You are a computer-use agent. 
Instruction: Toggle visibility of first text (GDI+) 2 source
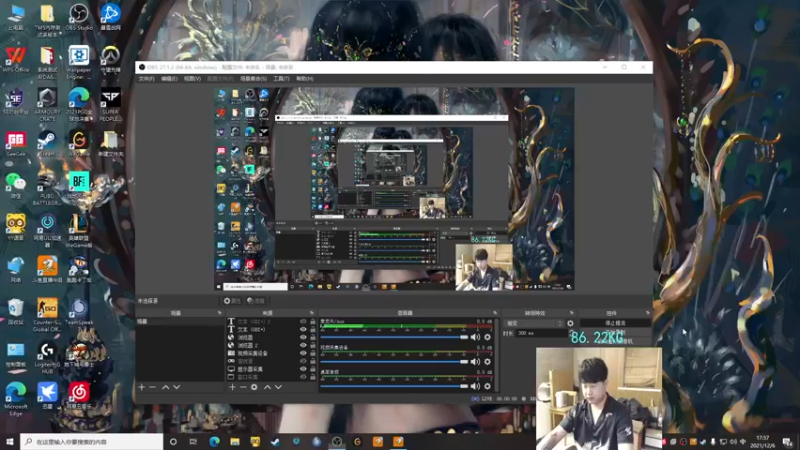(x=303, y=322)
